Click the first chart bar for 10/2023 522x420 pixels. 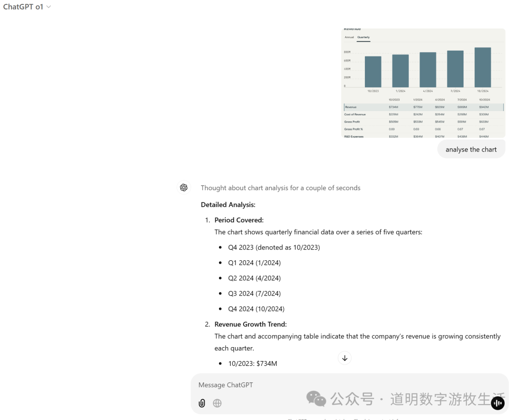tap(373, 72)
